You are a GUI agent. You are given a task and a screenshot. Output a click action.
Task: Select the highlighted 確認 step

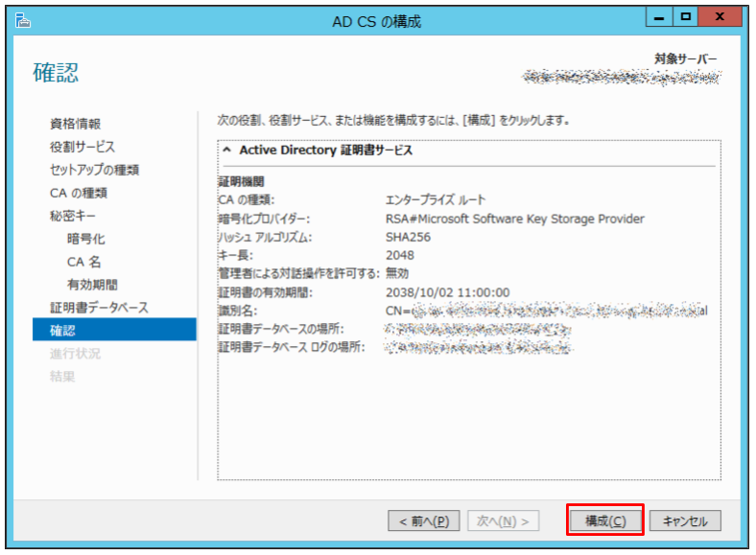(x=114, y=330)
